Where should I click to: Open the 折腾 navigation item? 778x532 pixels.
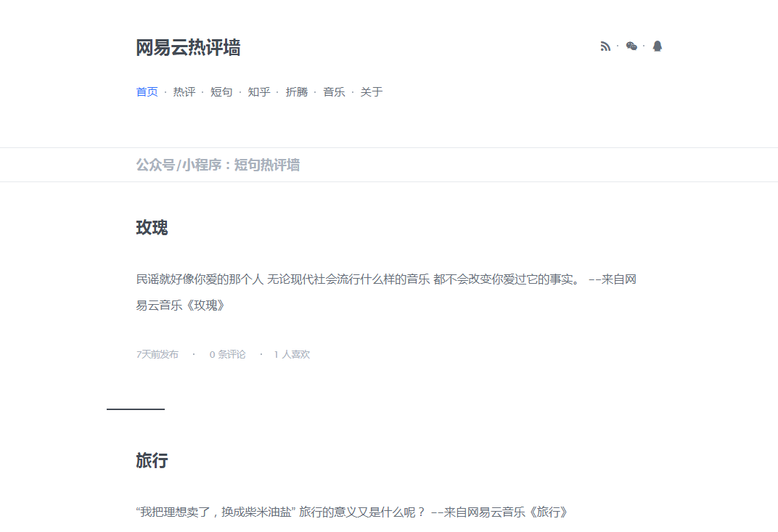297,91
